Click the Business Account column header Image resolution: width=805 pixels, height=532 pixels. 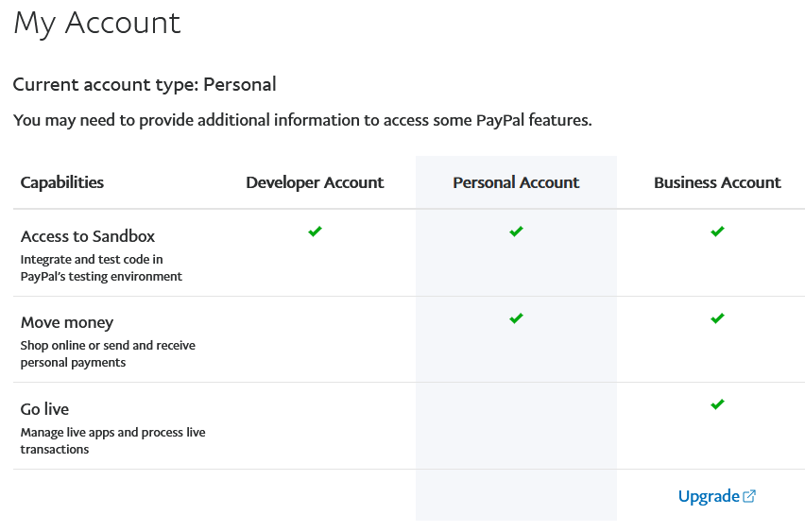click(717, 182)
